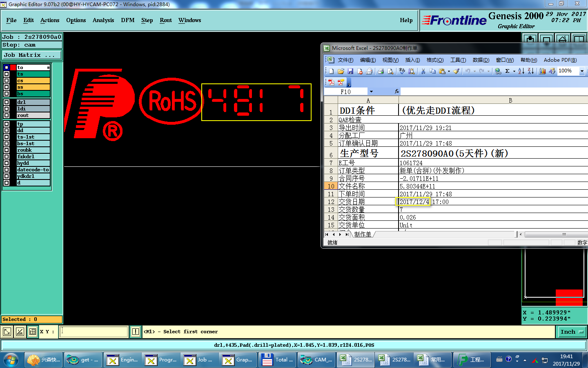Open the Excel Name Box dropdown arrow
Image resolution: width=588 pixels, height=368 pixels.
point(371,92)
